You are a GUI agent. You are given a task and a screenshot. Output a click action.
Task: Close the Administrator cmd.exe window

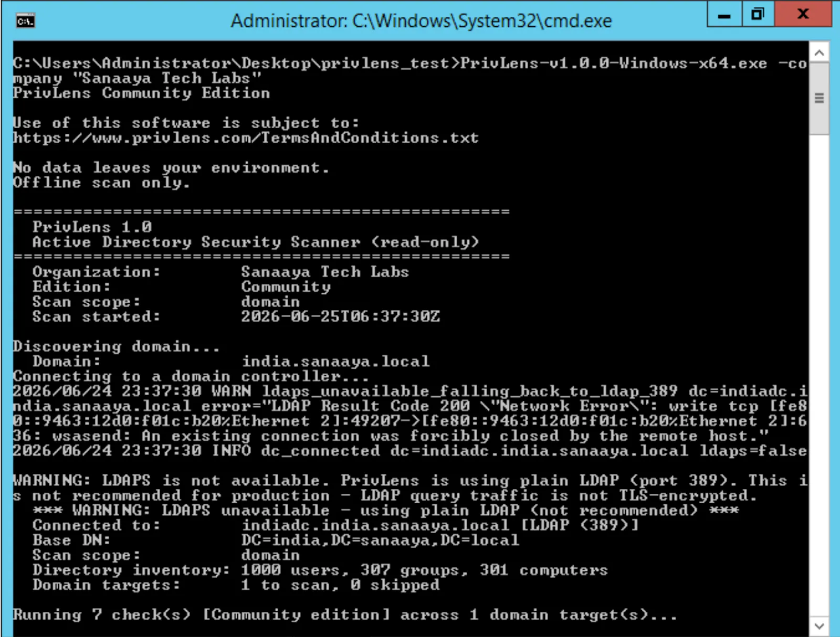pyautogui.click(x=803, y=14)
